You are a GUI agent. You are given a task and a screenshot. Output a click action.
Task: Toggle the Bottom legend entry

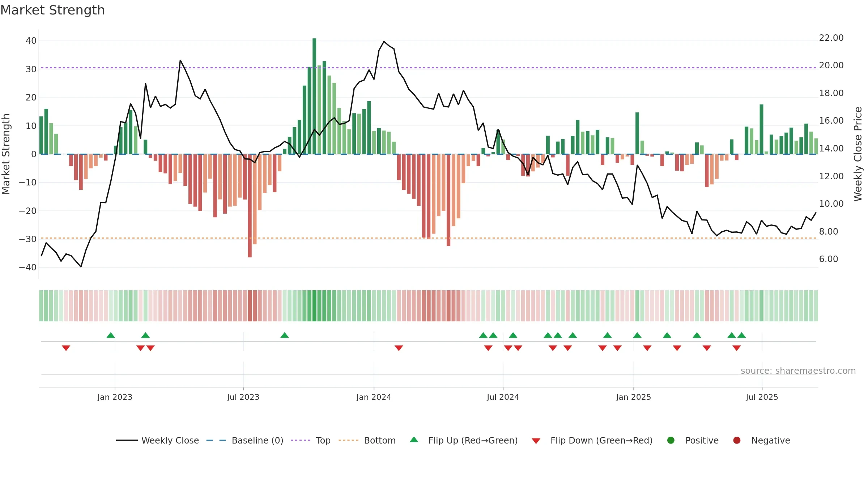pyautogui.click(x=367, y=440)
